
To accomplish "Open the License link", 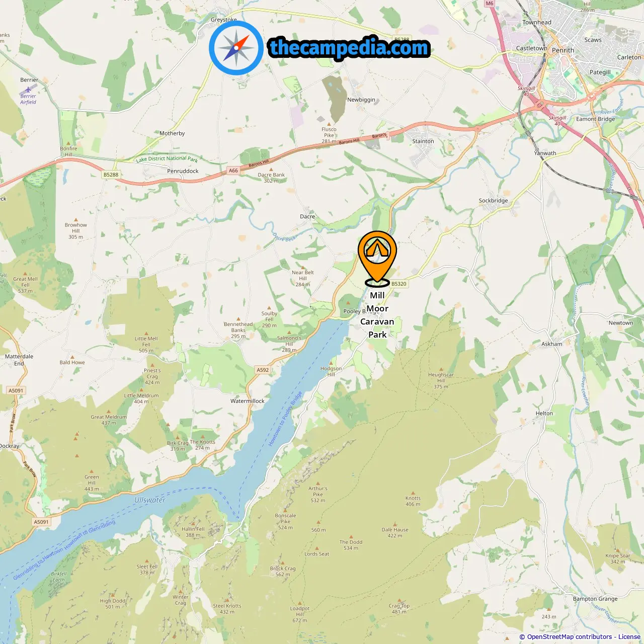I will coord(629,636).
